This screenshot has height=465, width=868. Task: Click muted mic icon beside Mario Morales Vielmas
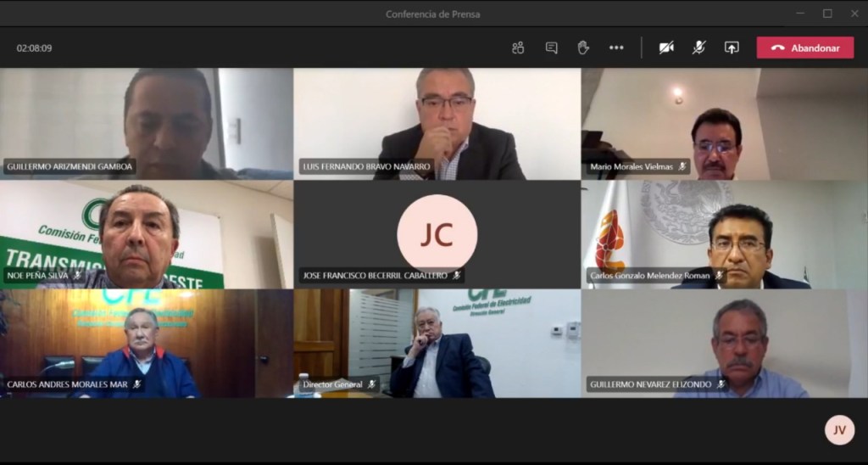tap(682, 167)
